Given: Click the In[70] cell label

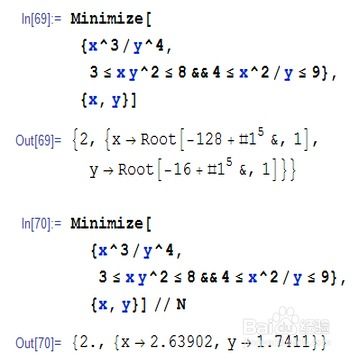Looking at the screenshot, I should click(x=42, y=224).
